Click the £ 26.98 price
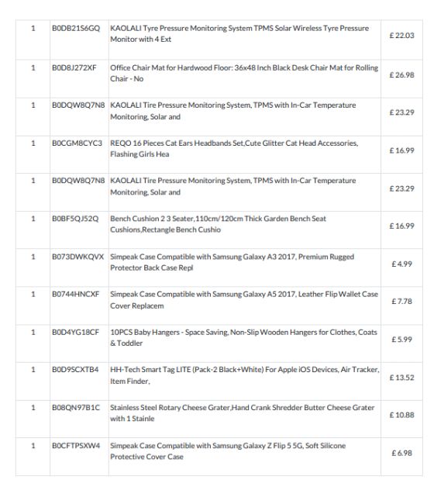Screen dimensions: 434x504 pos(401,75)
